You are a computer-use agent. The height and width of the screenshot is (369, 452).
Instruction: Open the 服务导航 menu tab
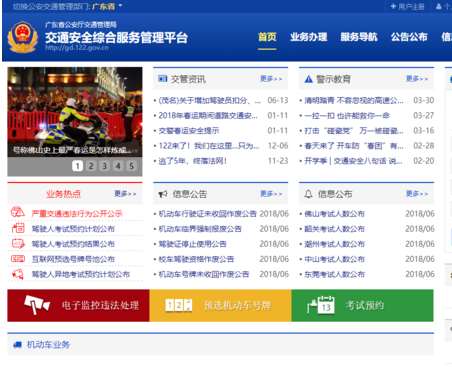(359, 37)
